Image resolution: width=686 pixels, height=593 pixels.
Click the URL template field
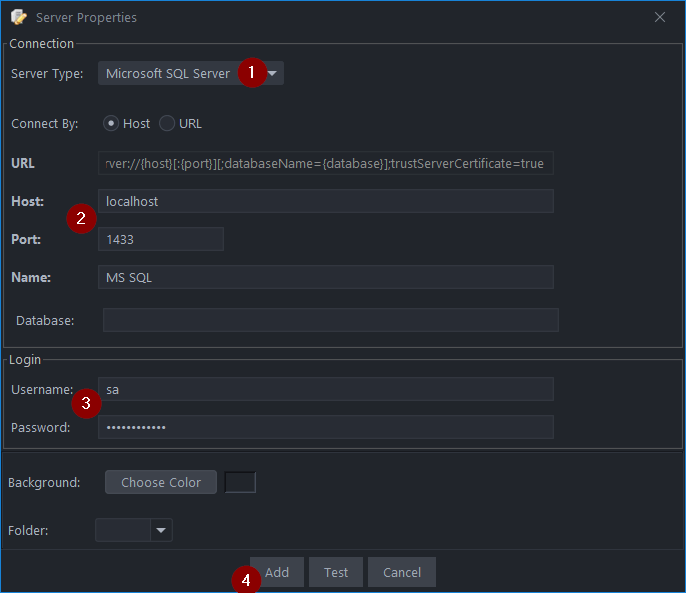326,163
